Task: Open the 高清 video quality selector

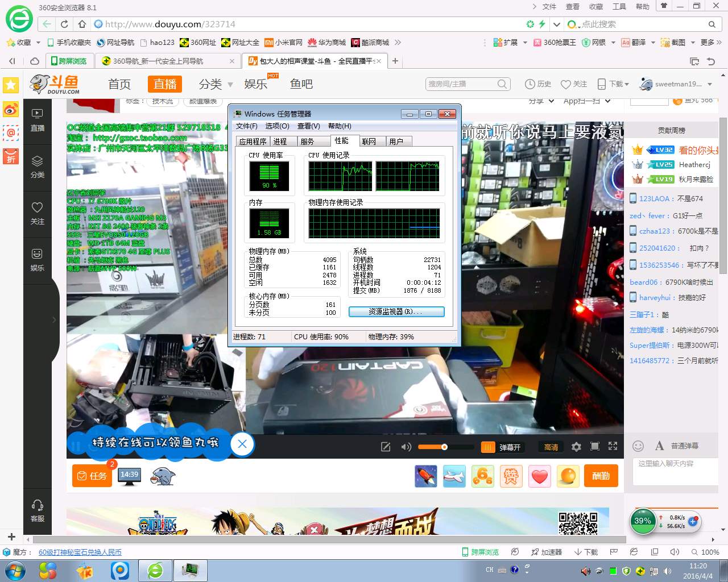Action: click(551, 447)
